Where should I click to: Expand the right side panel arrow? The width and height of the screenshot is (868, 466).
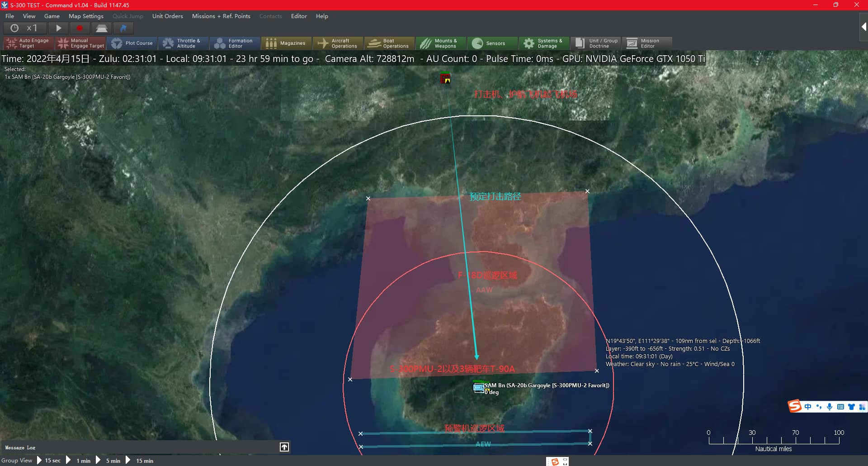[863, 27]
